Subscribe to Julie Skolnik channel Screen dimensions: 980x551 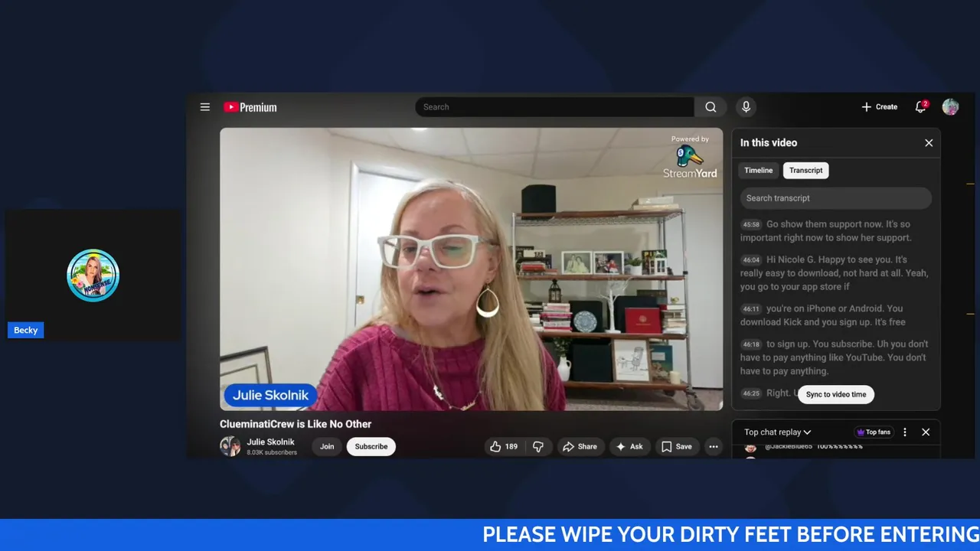point(371,447)
